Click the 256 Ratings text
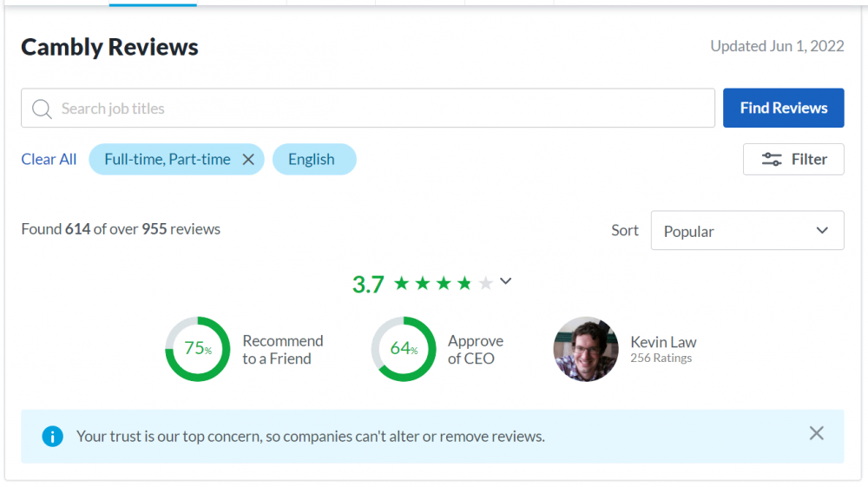The image size is (868, 487). [661, 358]
